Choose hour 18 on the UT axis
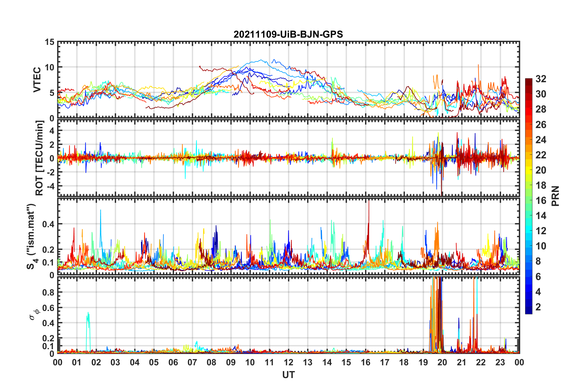This screenshot has height=392, width=577. coord(404,363)
